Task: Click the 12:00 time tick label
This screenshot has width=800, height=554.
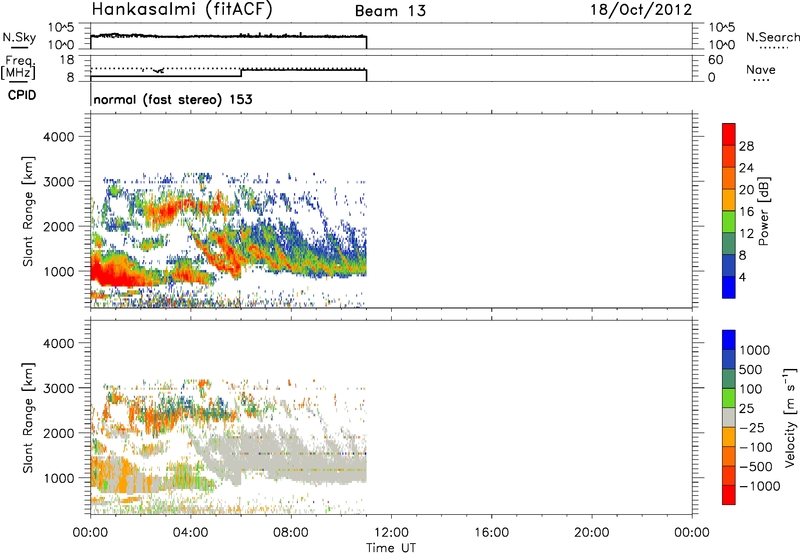Action: click(391, 533)
